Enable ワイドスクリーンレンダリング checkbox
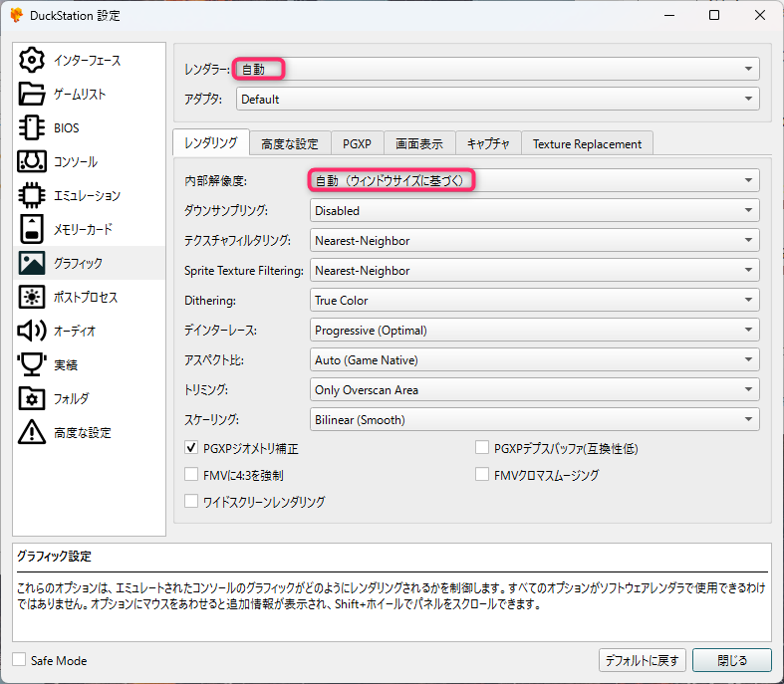The image size is (784, 684). tap(192, 502)
